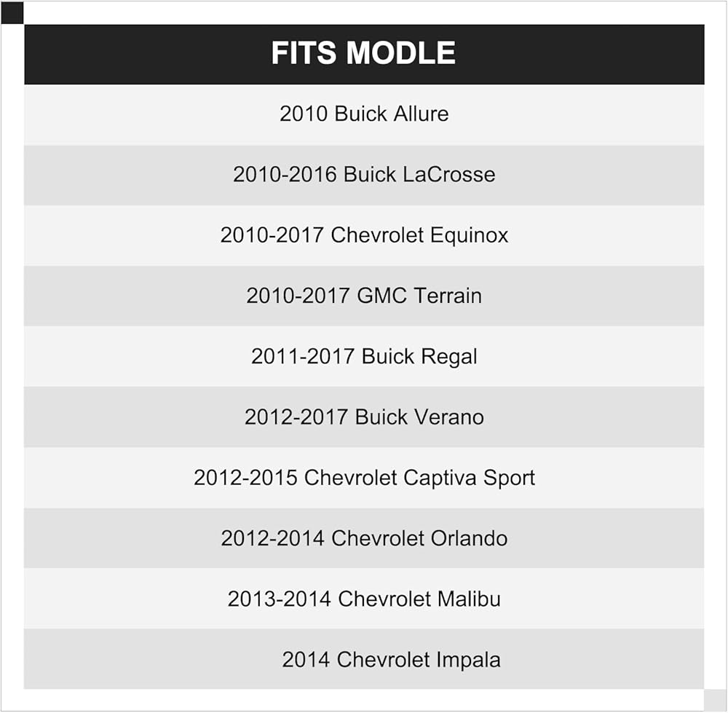Select the 2010-2017 Chevrolet Equinox row
This screenshot has height=713, width=728.
click(x=364, y=235)
